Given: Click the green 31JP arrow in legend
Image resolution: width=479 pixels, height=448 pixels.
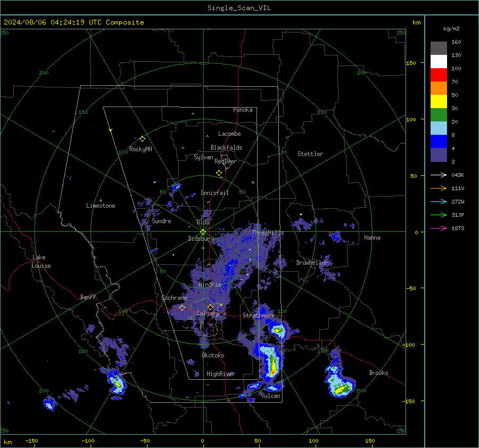Looking at the screenshot, I should (439, 215).
